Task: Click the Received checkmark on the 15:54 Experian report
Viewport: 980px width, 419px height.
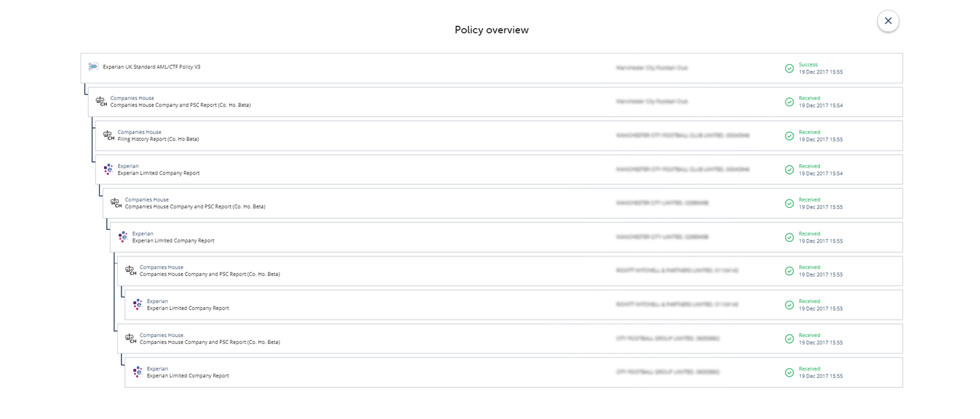Action: [789, 170]
